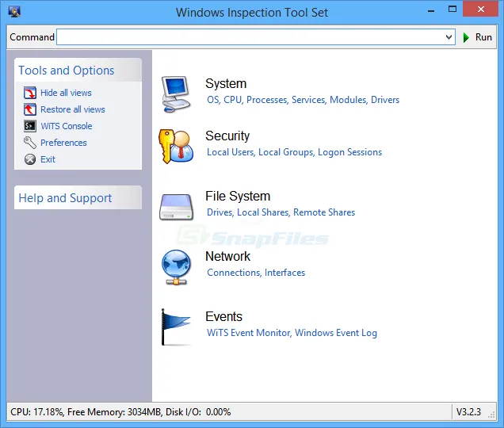Click the System computer monitor icon
Viewport: 504px width, 428px height.
(x=176, y=91)
